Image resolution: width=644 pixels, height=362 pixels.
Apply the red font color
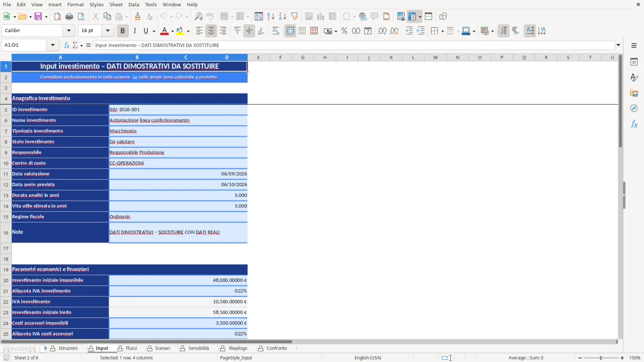pos(164,31)
